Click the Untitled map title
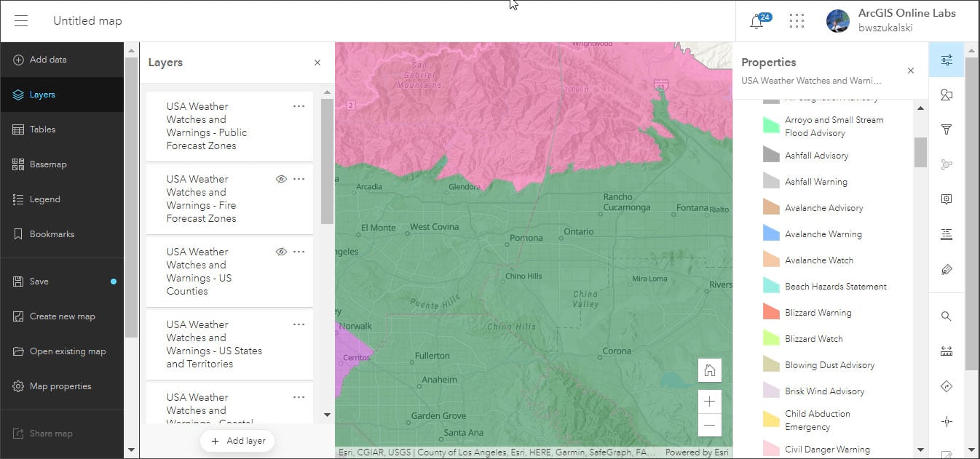Viewport: 980px width, 459px height. coord(87,21)
